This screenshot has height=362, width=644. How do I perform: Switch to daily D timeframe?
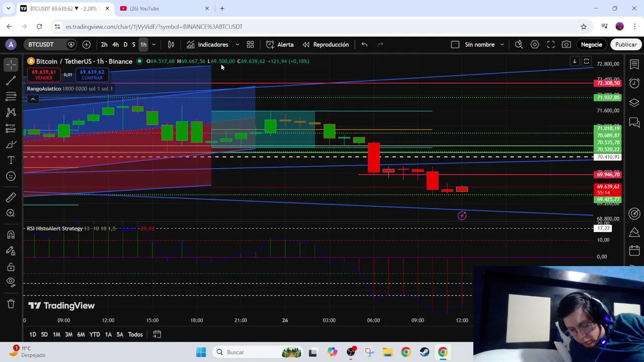[125, 45]
